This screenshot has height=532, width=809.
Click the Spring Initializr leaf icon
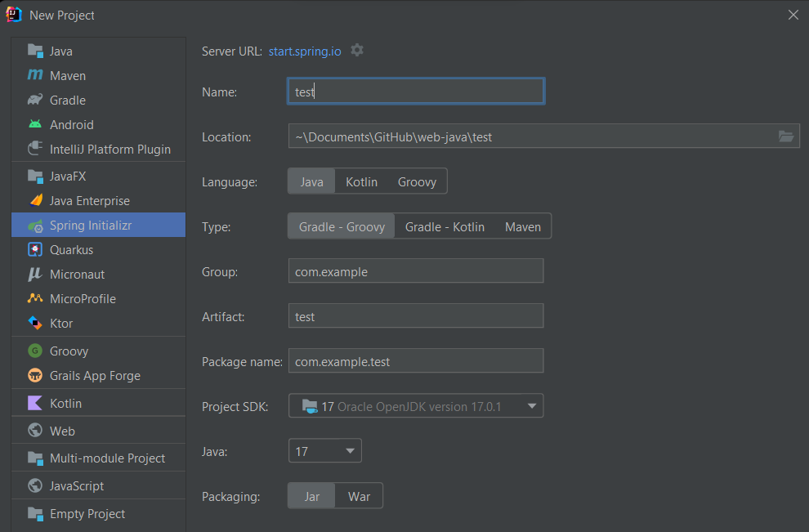click(35, 226)
